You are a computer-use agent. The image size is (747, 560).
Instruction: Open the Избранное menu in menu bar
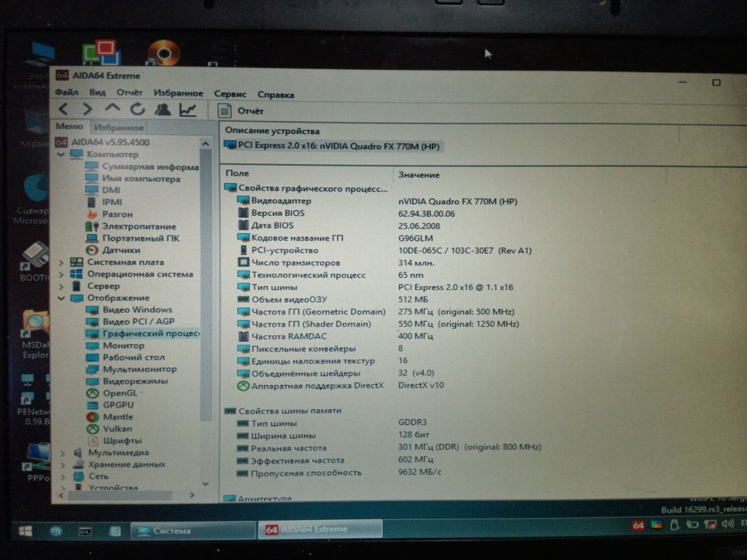click(x=178, y=93)
